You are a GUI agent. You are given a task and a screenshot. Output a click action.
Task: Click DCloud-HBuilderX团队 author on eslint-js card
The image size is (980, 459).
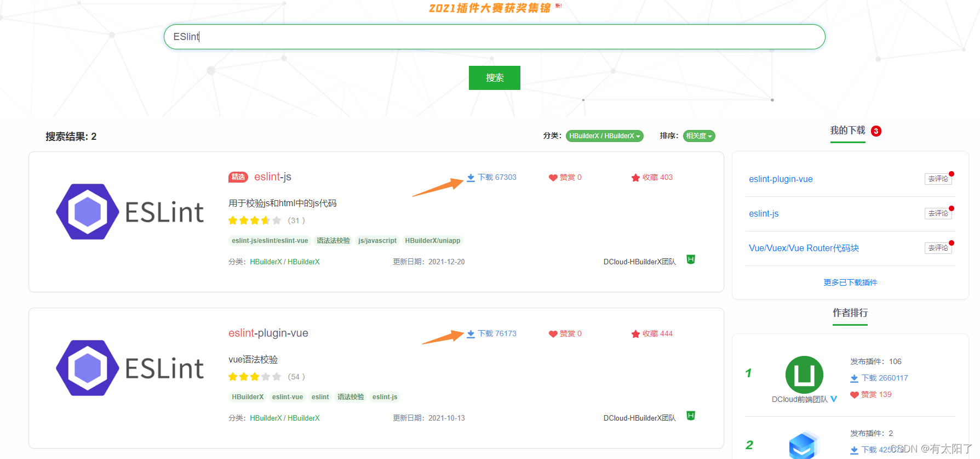click(x=639, y=262)
